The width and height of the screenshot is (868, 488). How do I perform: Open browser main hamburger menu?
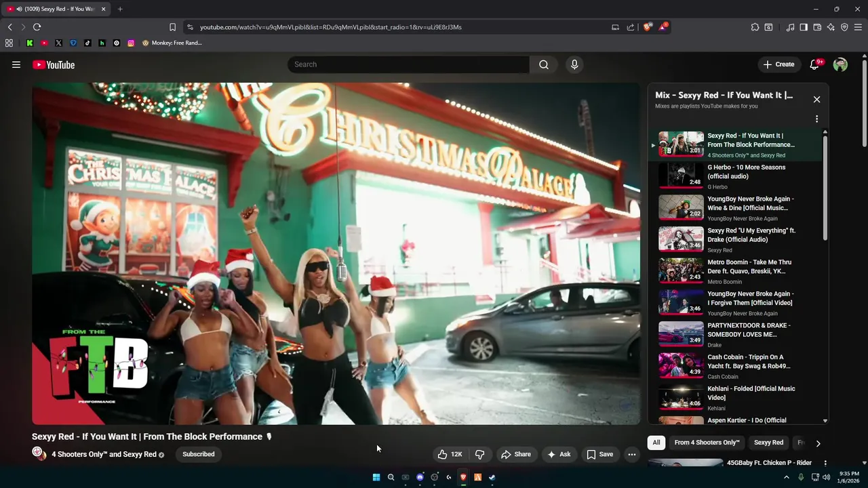(858, 27)
